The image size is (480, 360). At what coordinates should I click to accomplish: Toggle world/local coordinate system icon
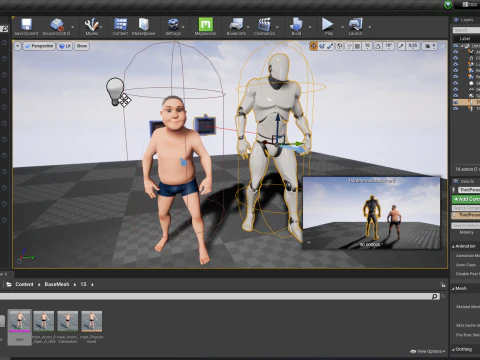(339, 46)
